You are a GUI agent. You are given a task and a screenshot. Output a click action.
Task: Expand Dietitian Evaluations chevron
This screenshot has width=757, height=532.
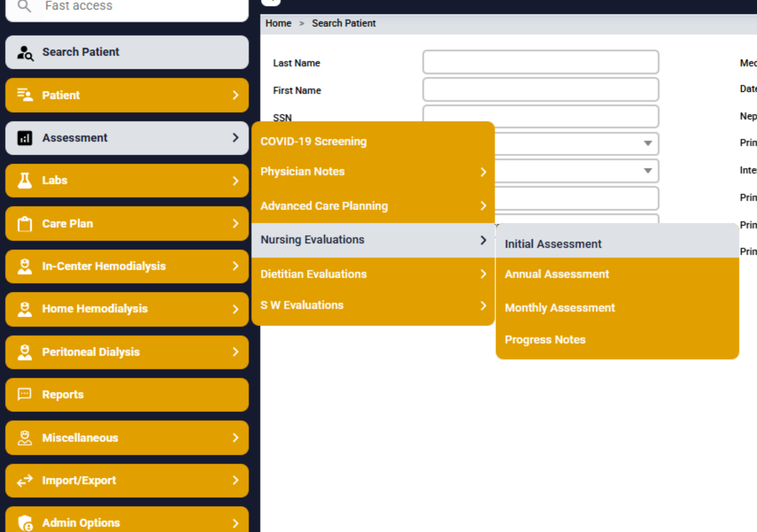483,274
